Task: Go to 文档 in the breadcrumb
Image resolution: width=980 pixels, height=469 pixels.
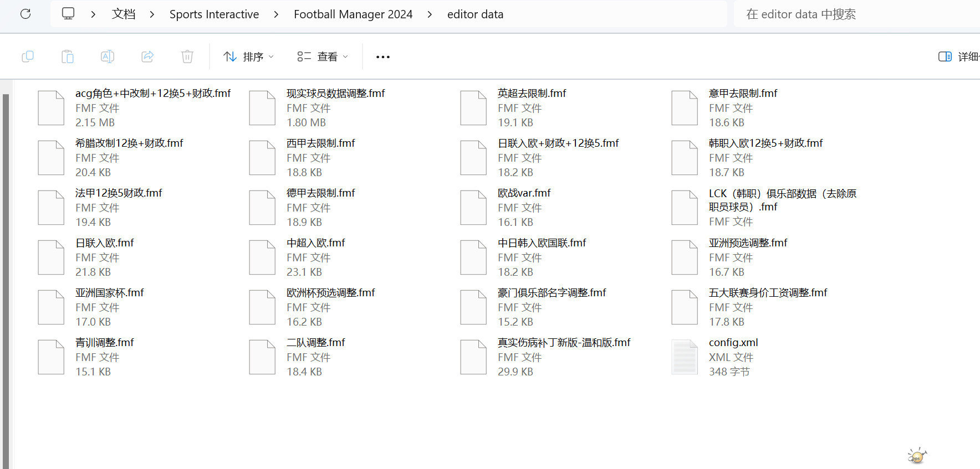Action: tap(123, 14)
